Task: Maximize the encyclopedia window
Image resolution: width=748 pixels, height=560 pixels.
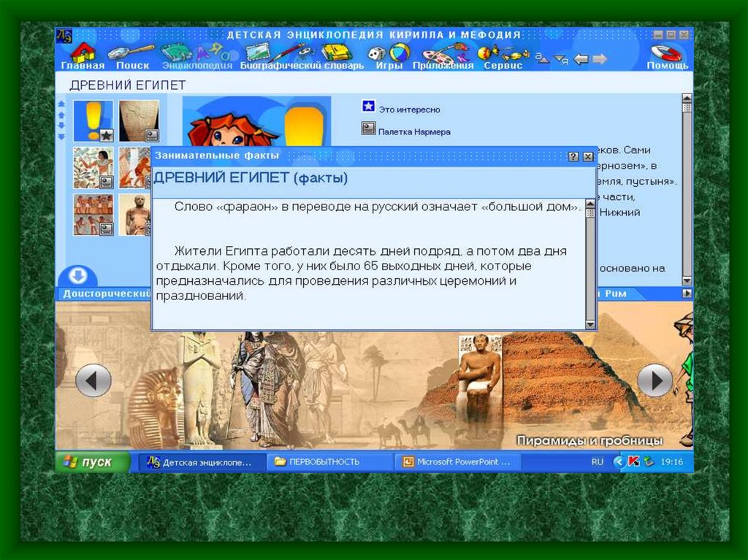Action: 671,35
